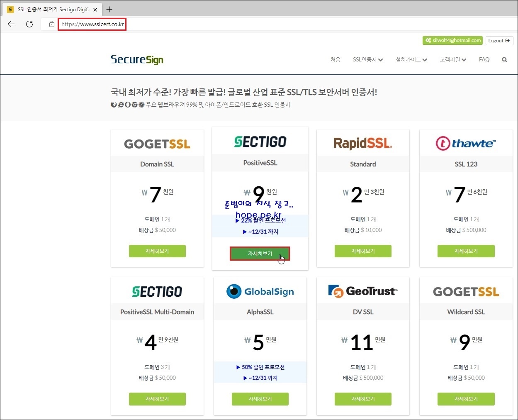Close the SSL 인증서 browser tab
This screenshot has width=518, height=420.
click(95, 9)
